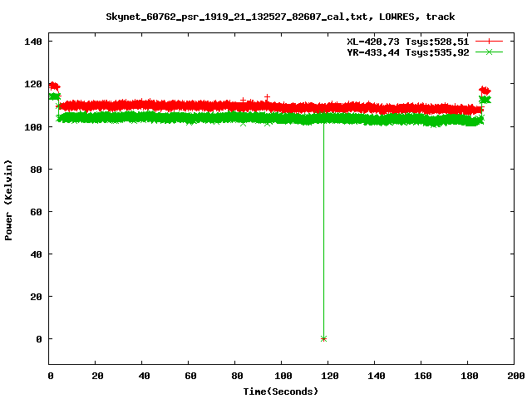Click the plot title text Skynet_60762_psr_1919_21_132527_82607_cal.txt
Viewport: 532px width, 399px height.
click(x=236, y=17)
